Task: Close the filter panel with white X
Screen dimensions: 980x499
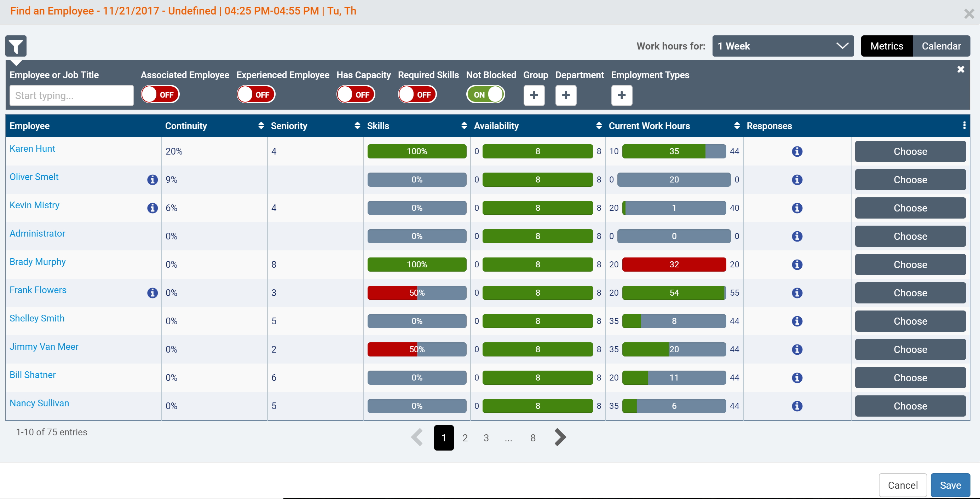Action: [960, 69]
